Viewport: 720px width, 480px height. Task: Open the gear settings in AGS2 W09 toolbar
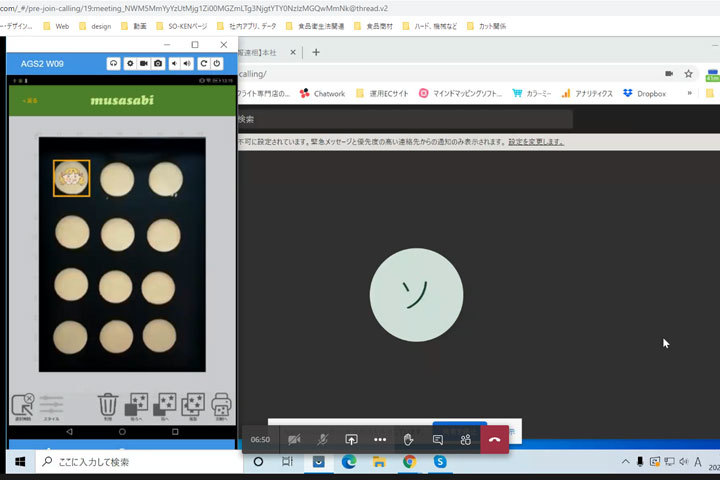[130, 63]
